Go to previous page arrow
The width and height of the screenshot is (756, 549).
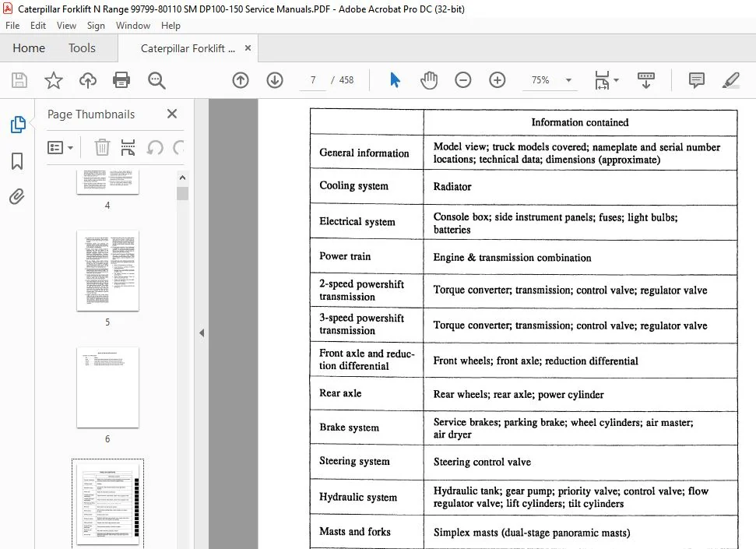(x=241, y=80)
